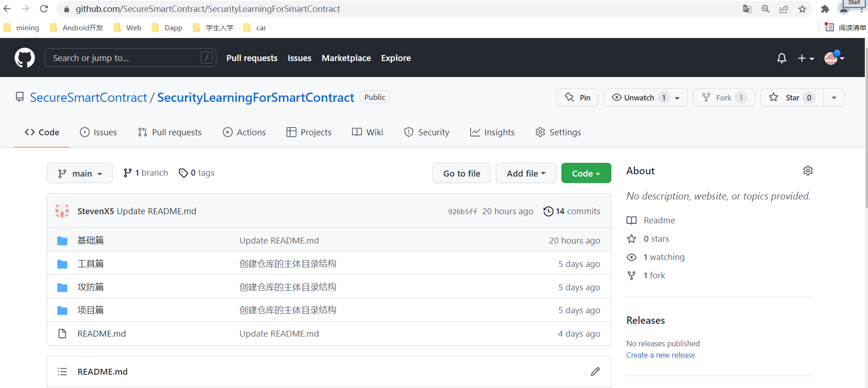Open the car bookmark folder

pyautogui.click(x=255, y=28)
